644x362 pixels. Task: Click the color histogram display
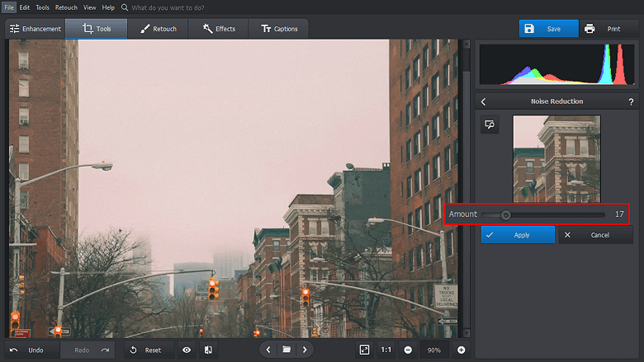(x=557, y=64)
